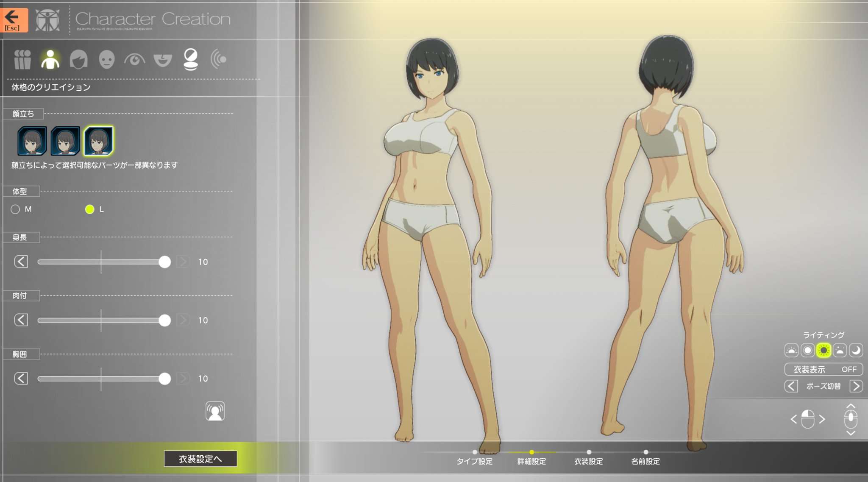Click the 衣装設定へ button

click(200, 459)
